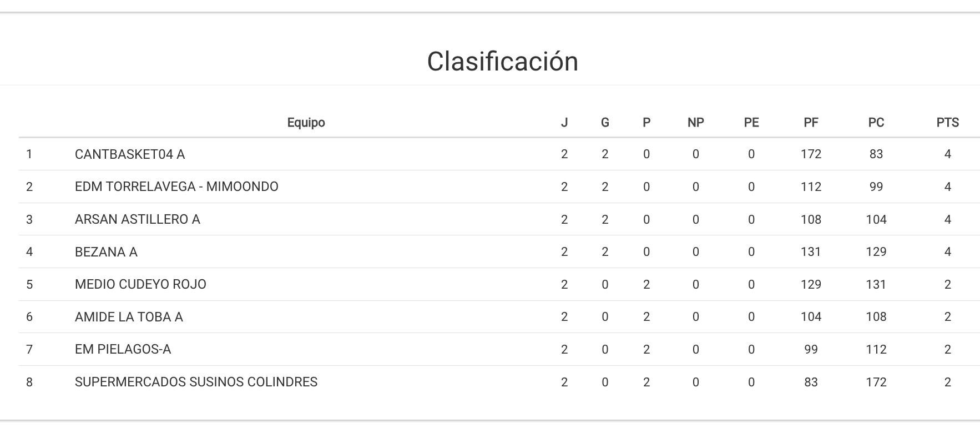The height and width of the screenshot is (433, 980).
Task: Click the Equipo column header
Action: [306, 123]
